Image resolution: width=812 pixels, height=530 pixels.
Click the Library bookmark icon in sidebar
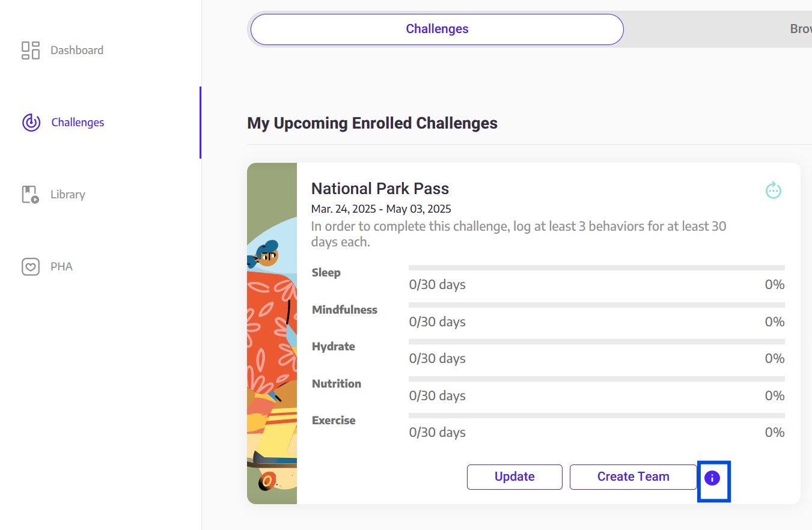click(x=31, y=195)
